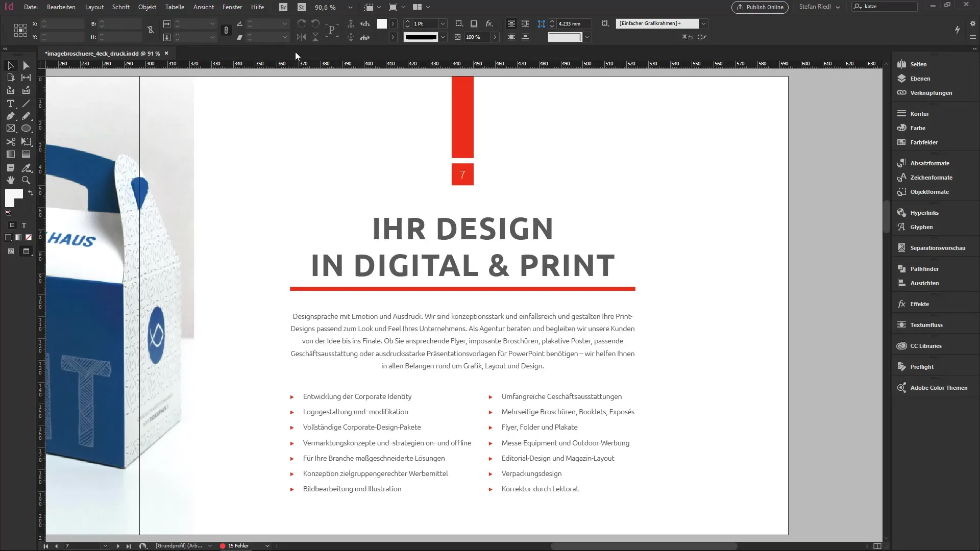980x551 pixels.
Task: Click black stroke style preview swatch
Action: (421, 37)
